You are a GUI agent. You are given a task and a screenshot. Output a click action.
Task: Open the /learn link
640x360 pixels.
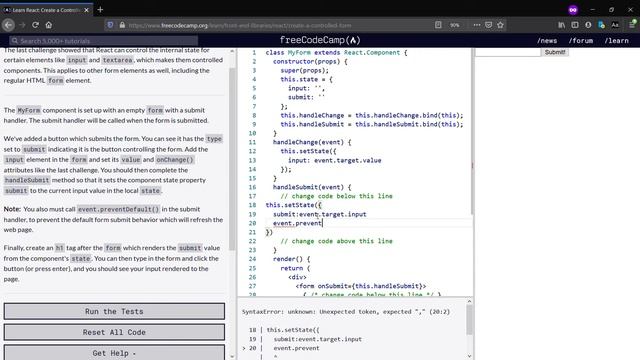616,40
